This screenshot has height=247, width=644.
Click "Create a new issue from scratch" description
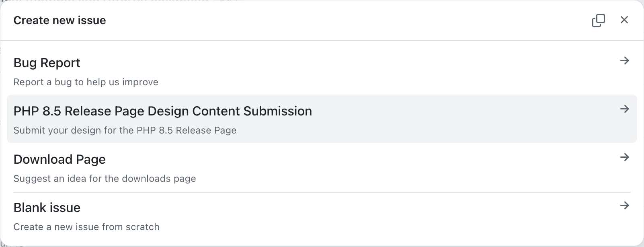pos(86,227)
